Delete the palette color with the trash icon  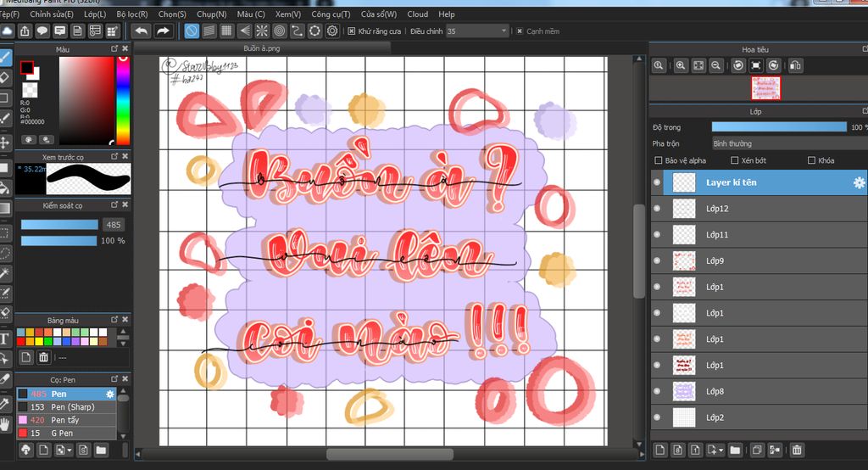click(x=44, y=357)
